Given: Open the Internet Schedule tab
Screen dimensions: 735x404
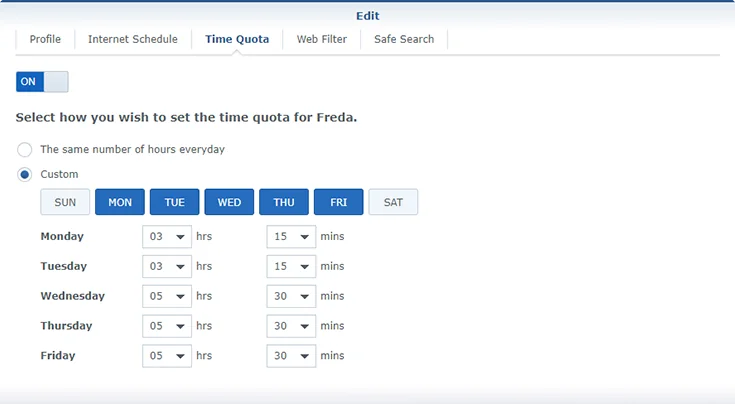Looking at the screenshot, I should coord(132,39).
